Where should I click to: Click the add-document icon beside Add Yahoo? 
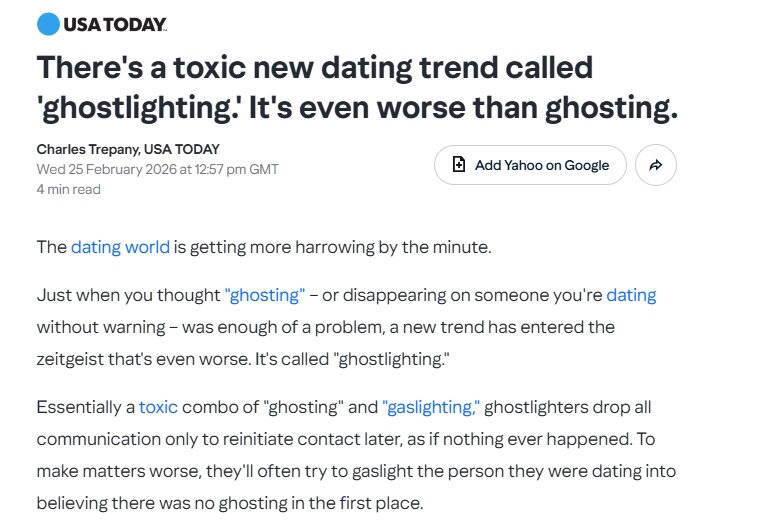coord(459,165)
